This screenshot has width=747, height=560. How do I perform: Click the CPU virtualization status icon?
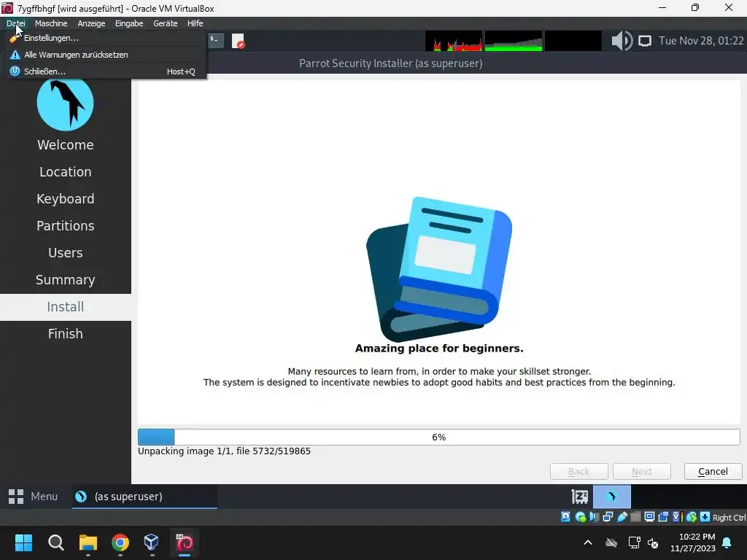coord(678,517)
